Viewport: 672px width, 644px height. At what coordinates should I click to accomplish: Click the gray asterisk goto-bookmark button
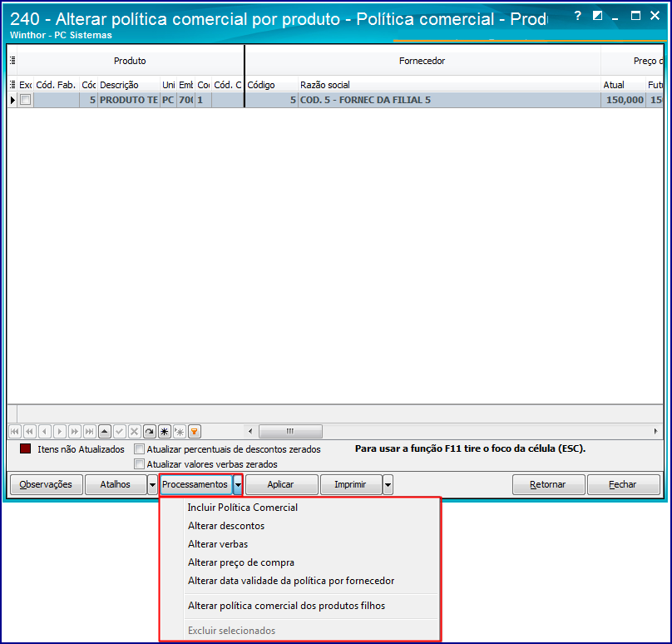coord(180,431)
